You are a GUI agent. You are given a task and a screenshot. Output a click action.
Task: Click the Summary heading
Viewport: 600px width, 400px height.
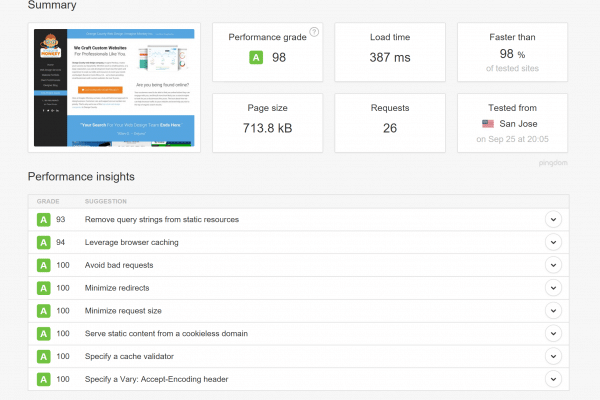click(x=52, y=5)
